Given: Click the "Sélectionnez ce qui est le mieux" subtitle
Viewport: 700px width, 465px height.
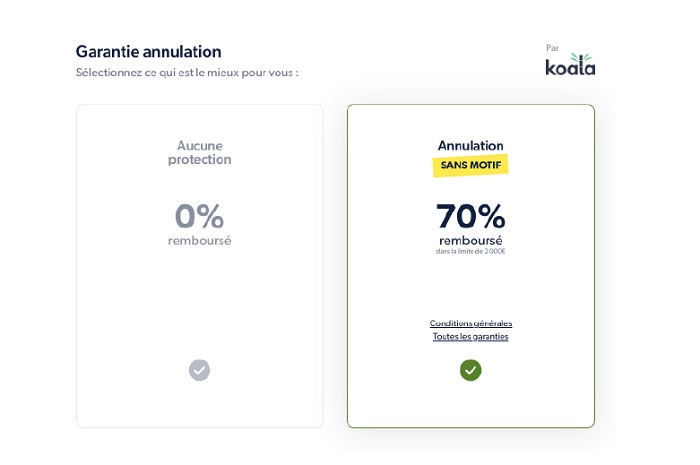Looking at the screenshot, I should pos(187,72).
